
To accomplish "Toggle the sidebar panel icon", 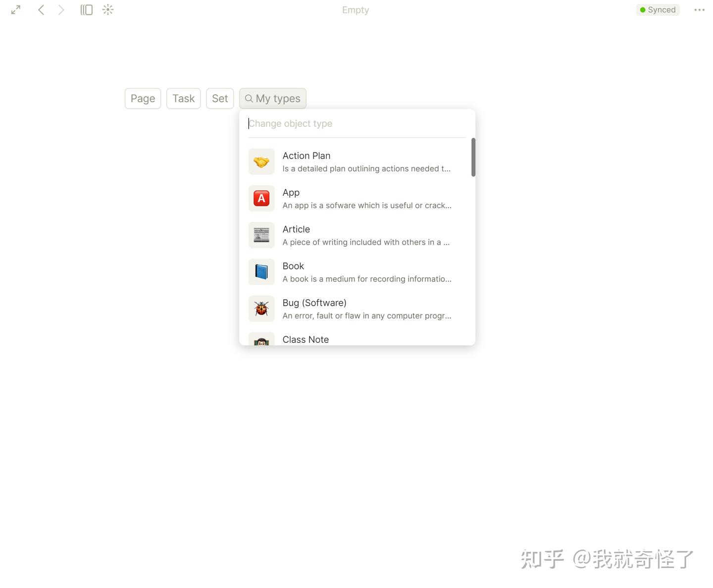I will 87,10.
